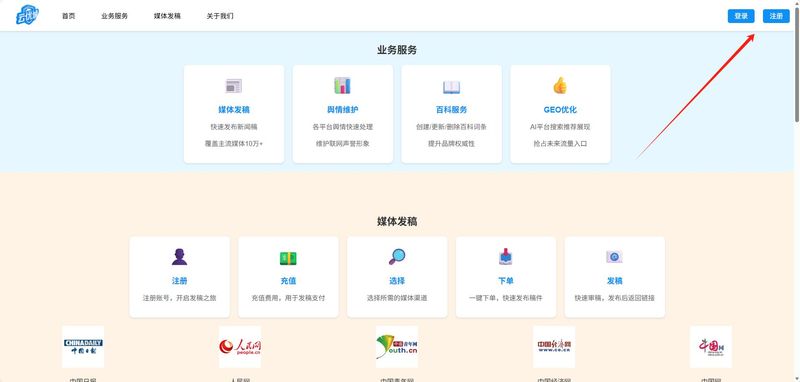Open the 媒体发稿 nav item
Viewport: 800px width, 382px height.
coord(167,16)
